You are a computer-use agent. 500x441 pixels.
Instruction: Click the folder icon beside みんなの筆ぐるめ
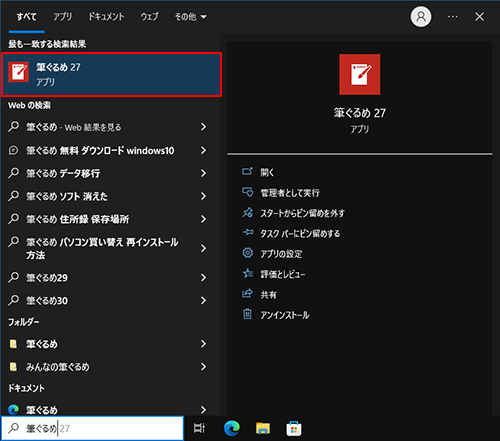pos(13,367)
